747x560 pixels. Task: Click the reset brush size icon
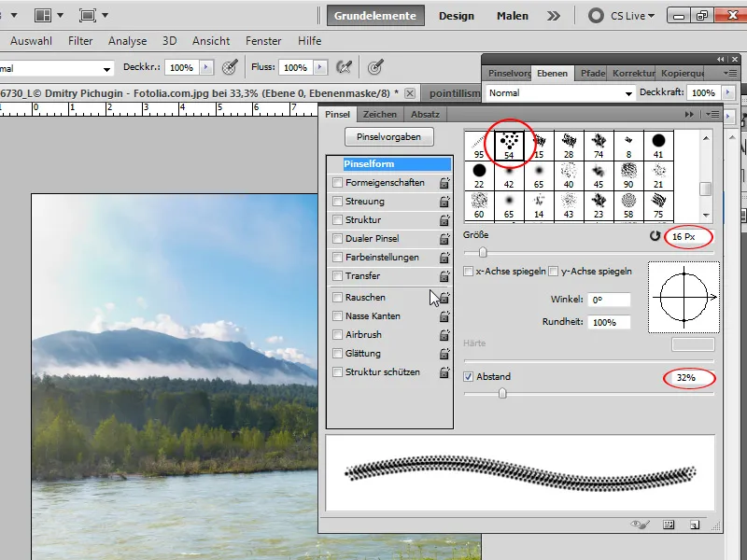655,236
